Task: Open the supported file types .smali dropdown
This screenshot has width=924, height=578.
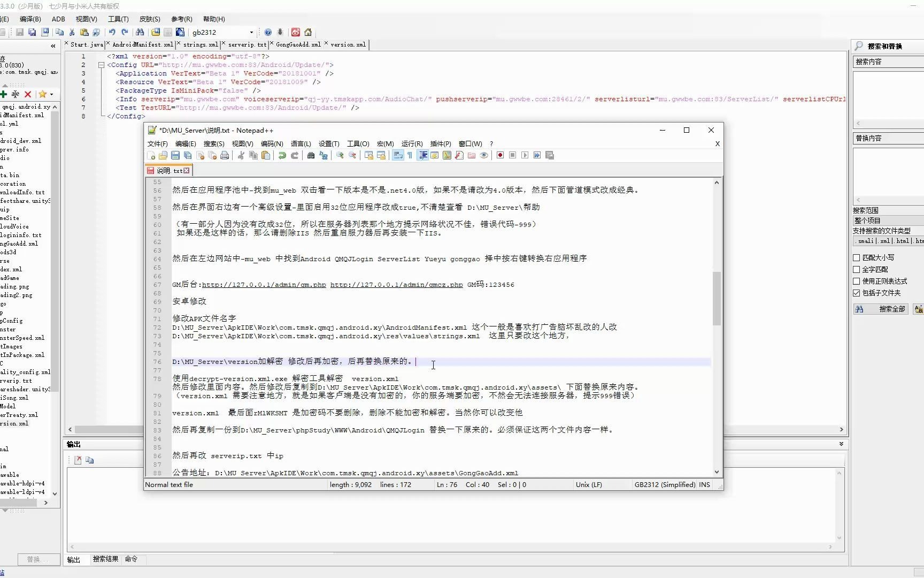Action: coord(888,241)
